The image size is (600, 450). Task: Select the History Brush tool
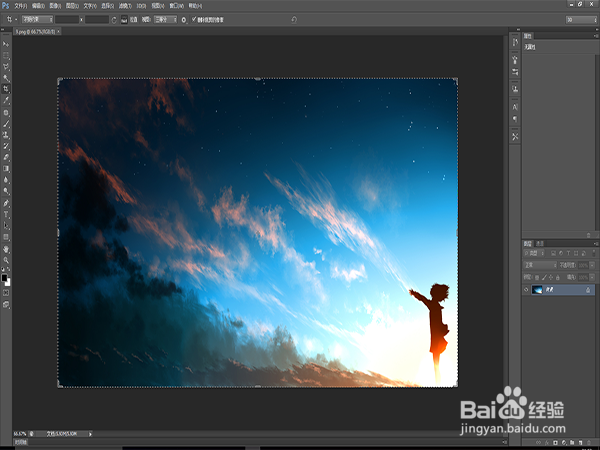6,146
